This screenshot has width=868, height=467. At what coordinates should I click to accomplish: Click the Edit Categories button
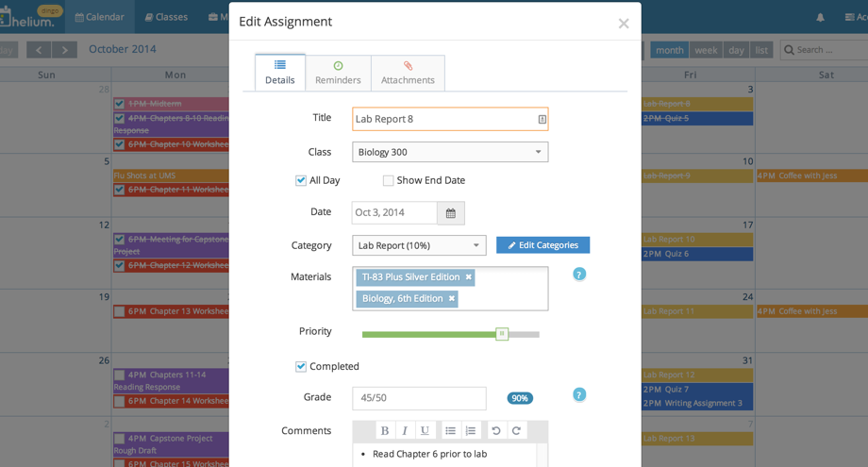[542, 245]
